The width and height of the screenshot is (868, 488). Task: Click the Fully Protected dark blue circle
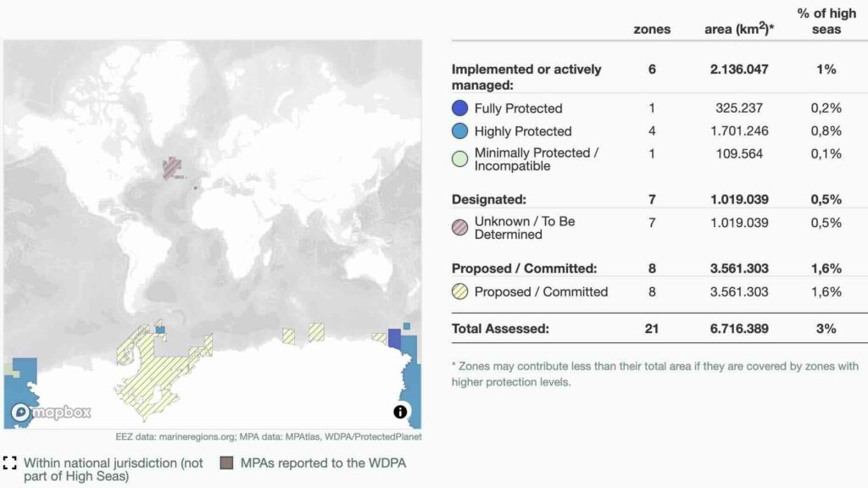click(x=460, y=108)
